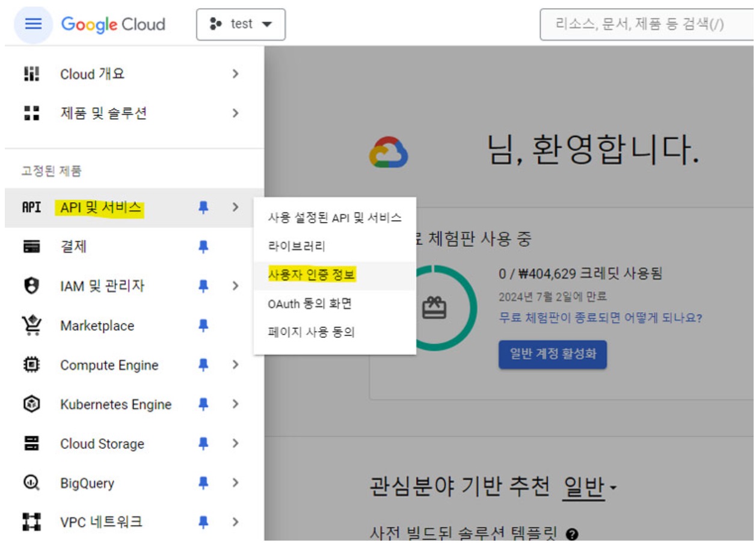Open 결제 from the sidebar
This screenshot has height=543, width=756.
pyautogui.click(x=134, y=247)
